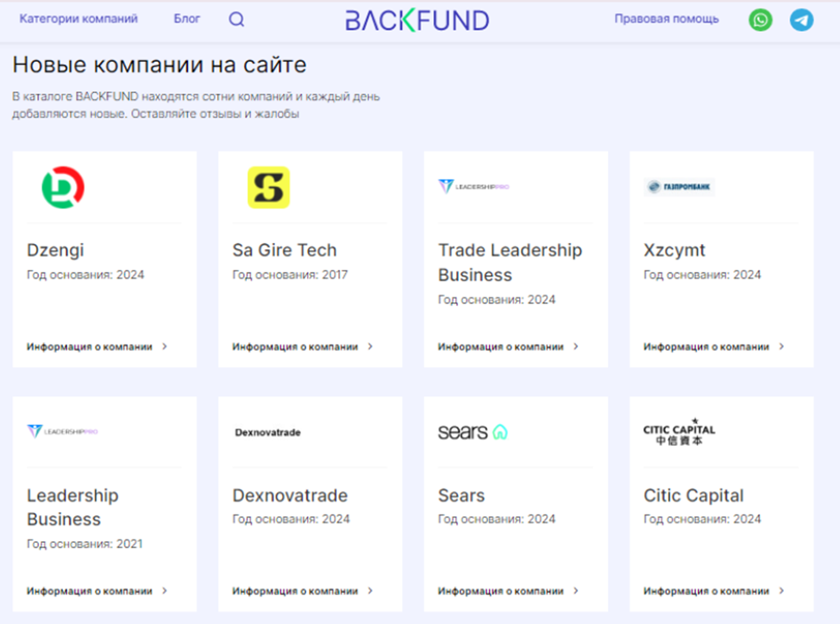The width and height of the screenshot is (840, 624).
Task: Open Sa Gire Tech company title
Action: [285, 250]
